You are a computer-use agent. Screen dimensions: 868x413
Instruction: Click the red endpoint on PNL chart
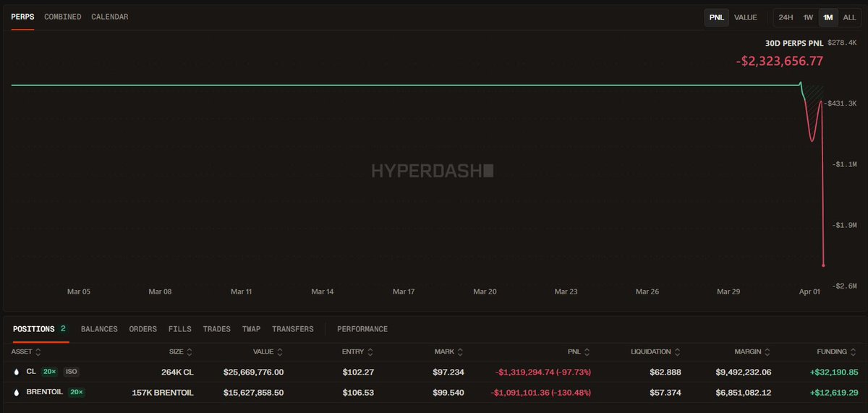point(824,265)
